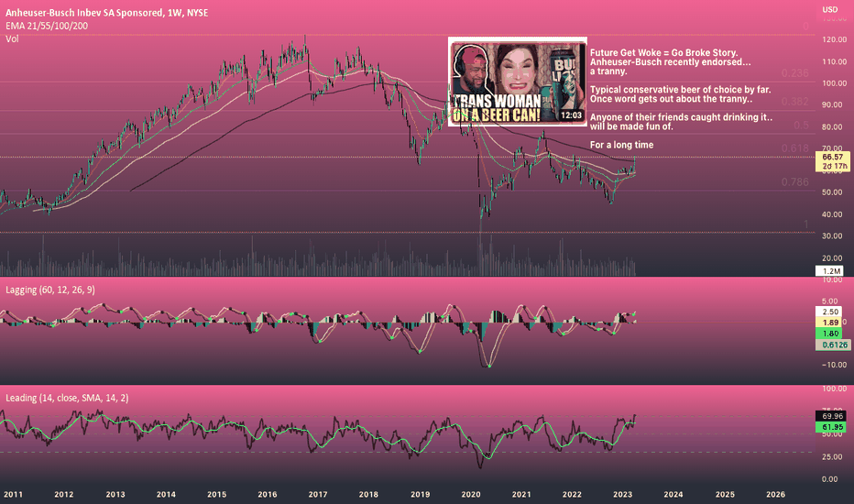Click the 2011 label on time axis

point(13,494)
